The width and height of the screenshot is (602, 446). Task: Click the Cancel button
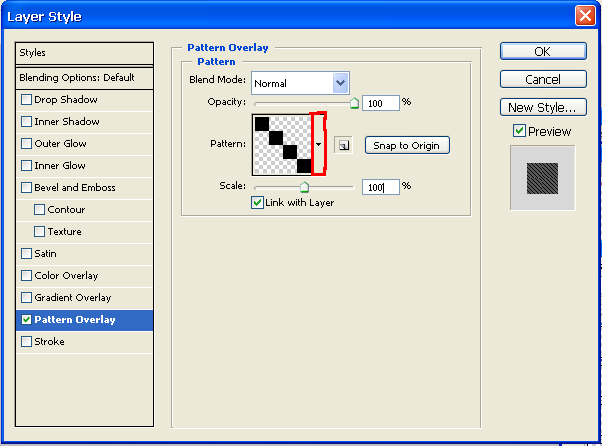click(543, 79)
